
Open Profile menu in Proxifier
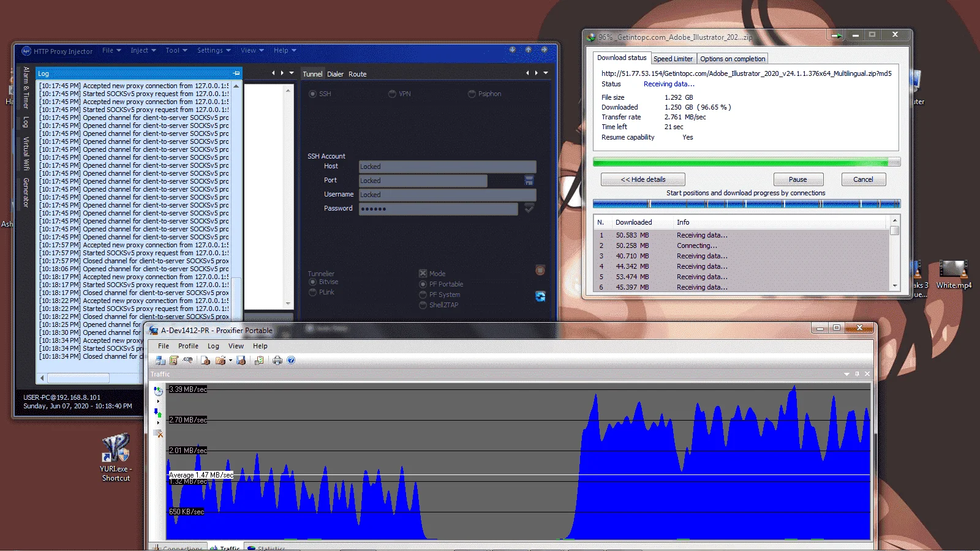coord(188,346)
